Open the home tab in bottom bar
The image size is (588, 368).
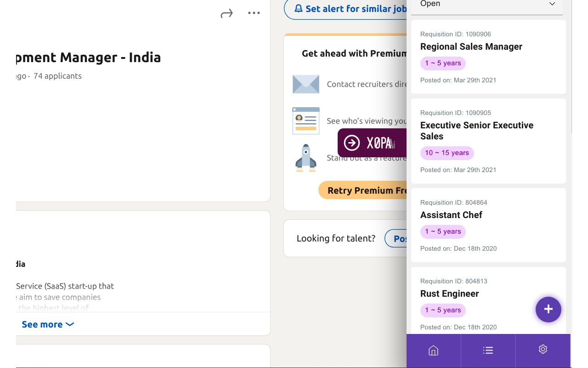tap(433, 351)
